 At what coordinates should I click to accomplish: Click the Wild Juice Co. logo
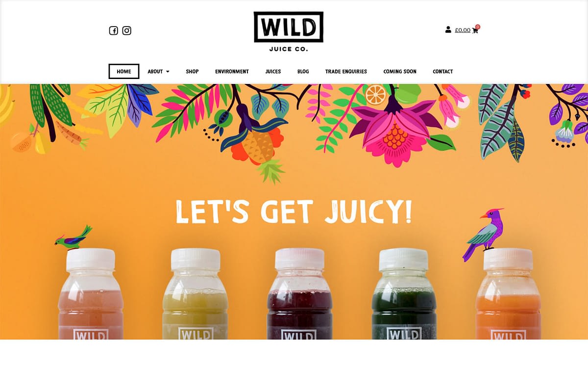click(289, 31)
